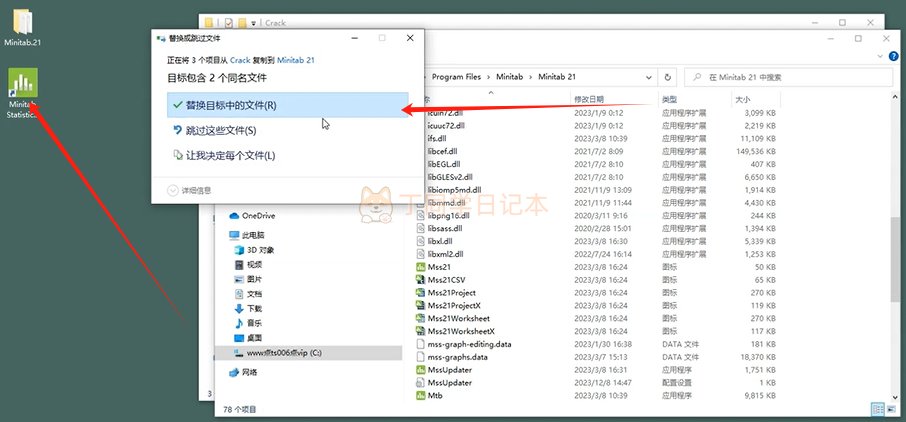Switch to large icons view layout

click(x=890, y=408)
